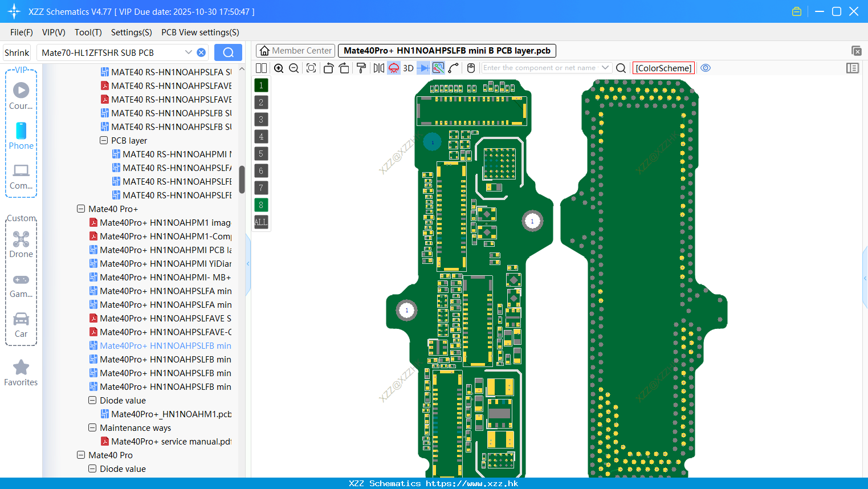Image resolution: width=868 pixels, height=489 pixels.
Task: Rotate the board clockwise
Action: coord(344,68)
